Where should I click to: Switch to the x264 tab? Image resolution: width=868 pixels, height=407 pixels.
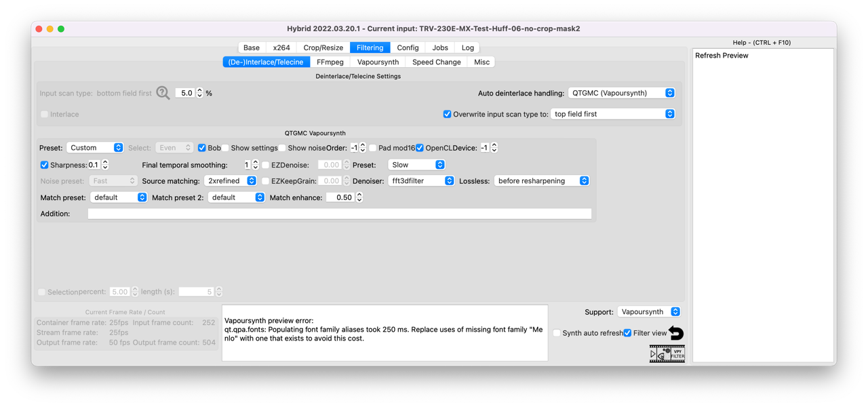[x=281, y=47]
